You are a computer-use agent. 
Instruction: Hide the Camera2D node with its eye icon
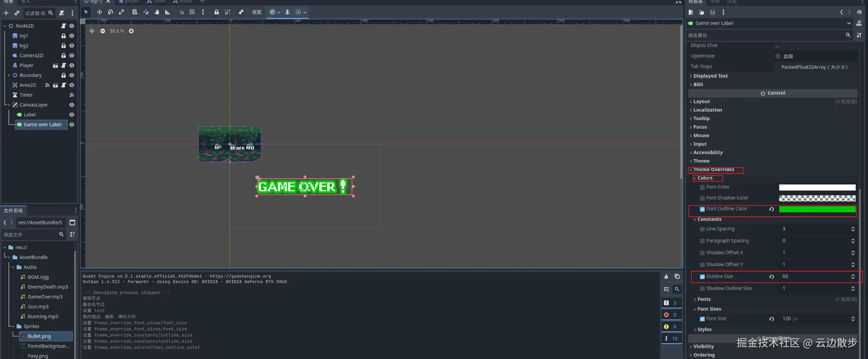coord(72,56)
